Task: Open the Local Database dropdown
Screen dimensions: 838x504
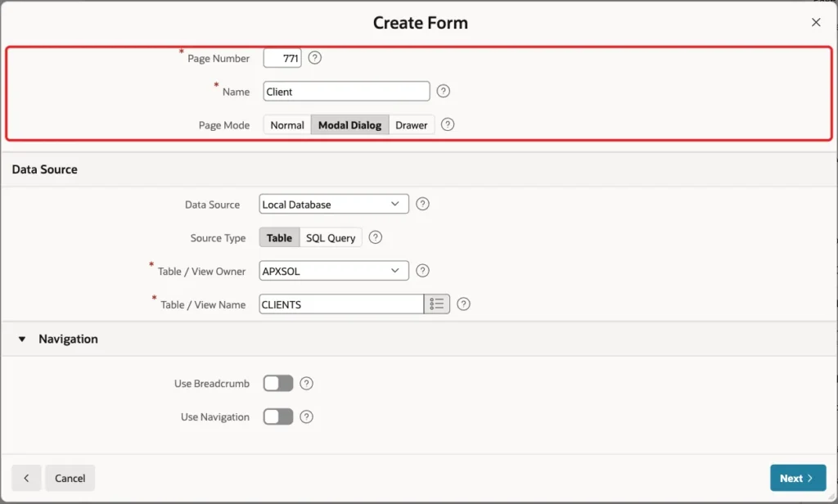Action: point(334,205)
